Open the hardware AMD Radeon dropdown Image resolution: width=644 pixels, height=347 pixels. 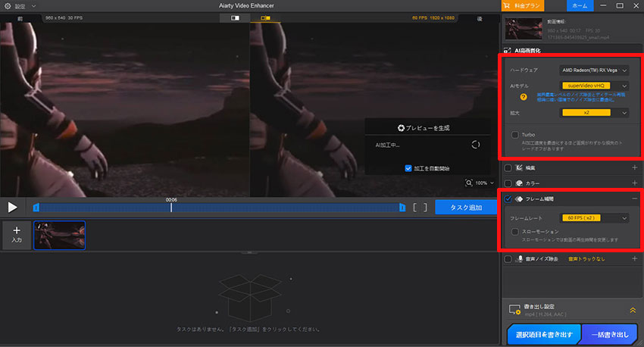click(593, 70)
